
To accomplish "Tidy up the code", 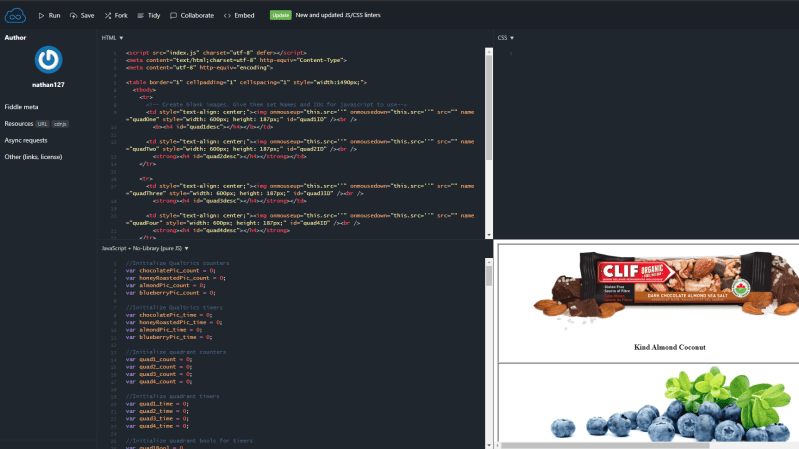I will (148, 16).
